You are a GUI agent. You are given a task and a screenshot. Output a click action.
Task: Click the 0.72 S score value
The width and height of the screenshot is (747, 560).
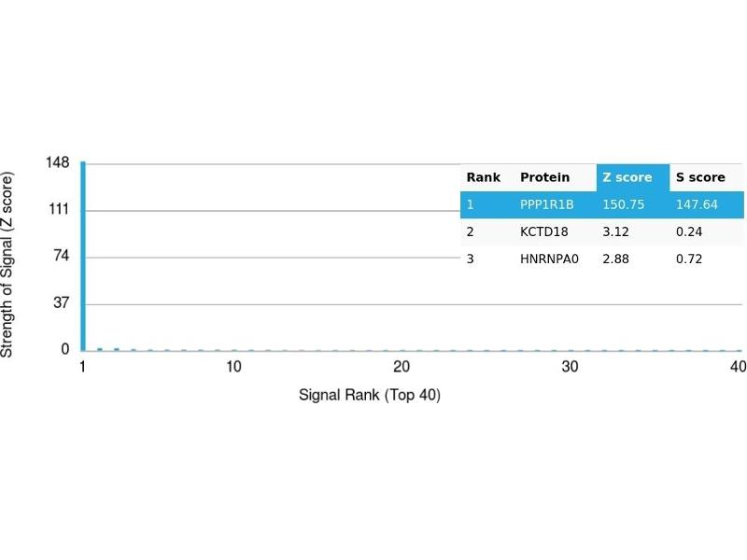click(689, 259)
